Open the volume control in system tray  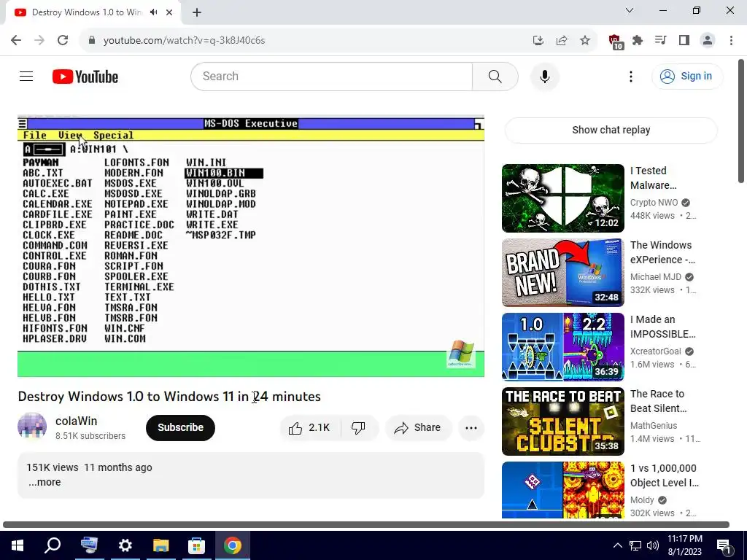coord(653,545)
